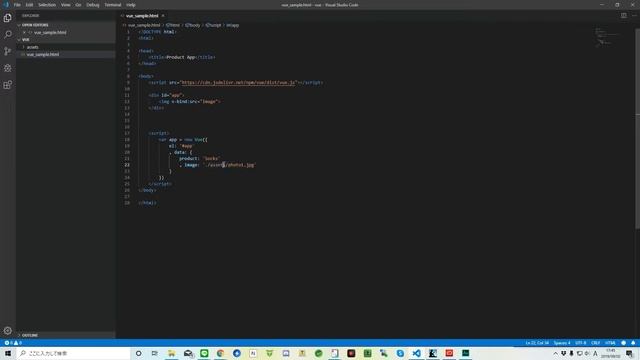This screenshot has height=360, width=640.
Task: Open the Search view in activity bar
Action: (7, 34)
